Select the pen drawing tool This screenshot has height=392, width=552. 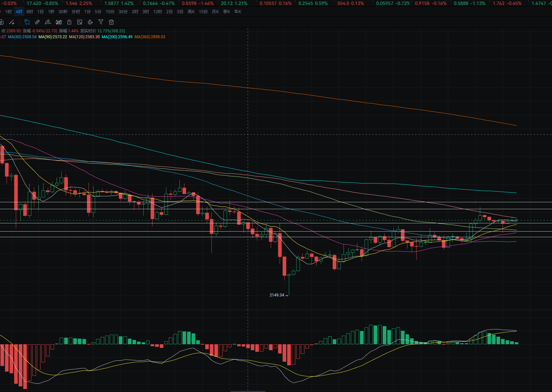coord(48,22)
